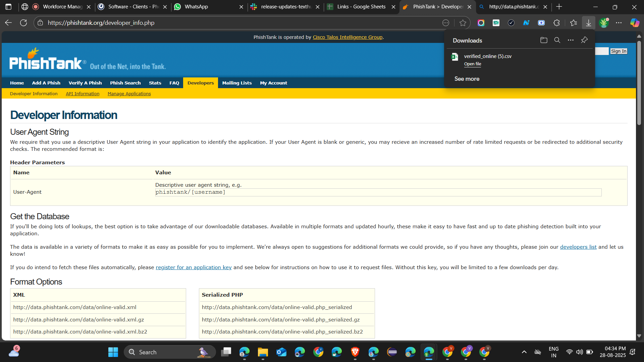Click the Sign In button

pyautogui.click(x=619, y=51)
